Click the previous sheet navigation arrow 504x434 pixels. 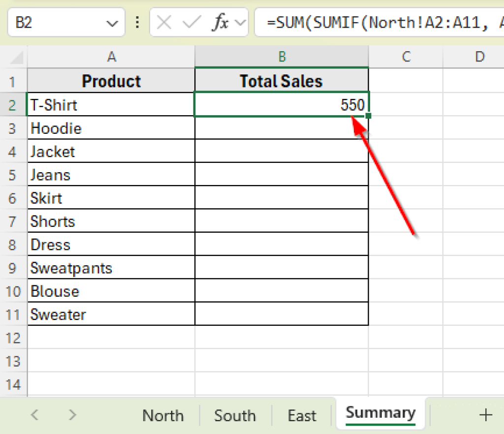pyautogui.click(x=33, y=415)
